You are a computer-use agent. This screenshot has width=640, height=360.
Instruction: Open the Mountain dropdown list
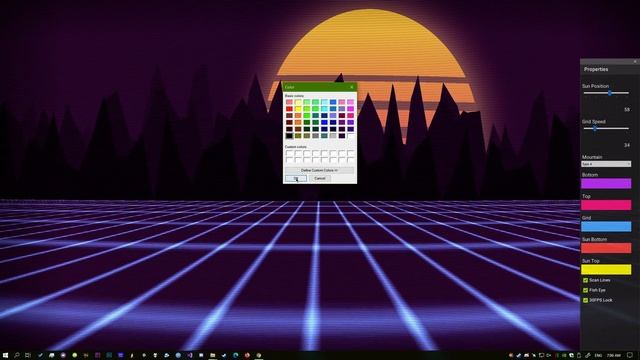pos(606,164)
